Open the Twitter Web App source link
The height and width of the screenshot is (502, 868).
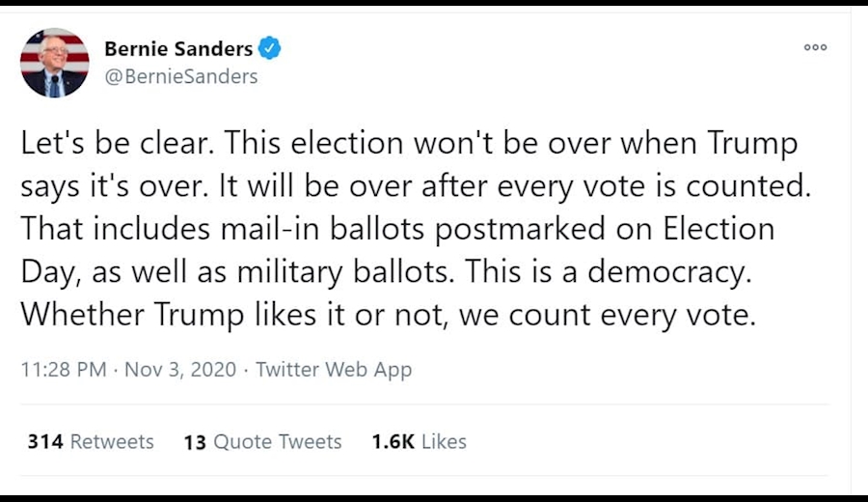(x=334, y=370)
